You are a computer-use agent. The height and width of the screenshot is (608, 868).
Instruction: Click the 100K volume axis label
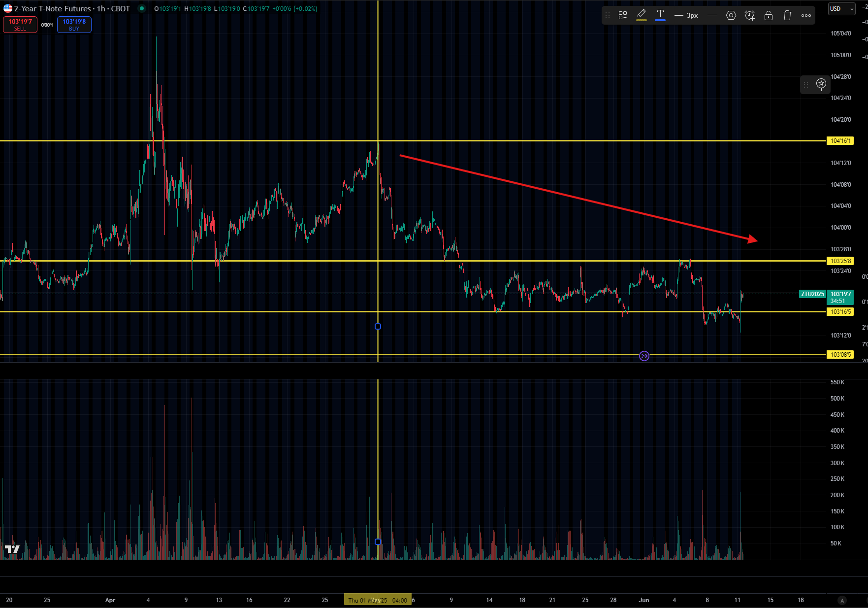[x=837, y=527]
